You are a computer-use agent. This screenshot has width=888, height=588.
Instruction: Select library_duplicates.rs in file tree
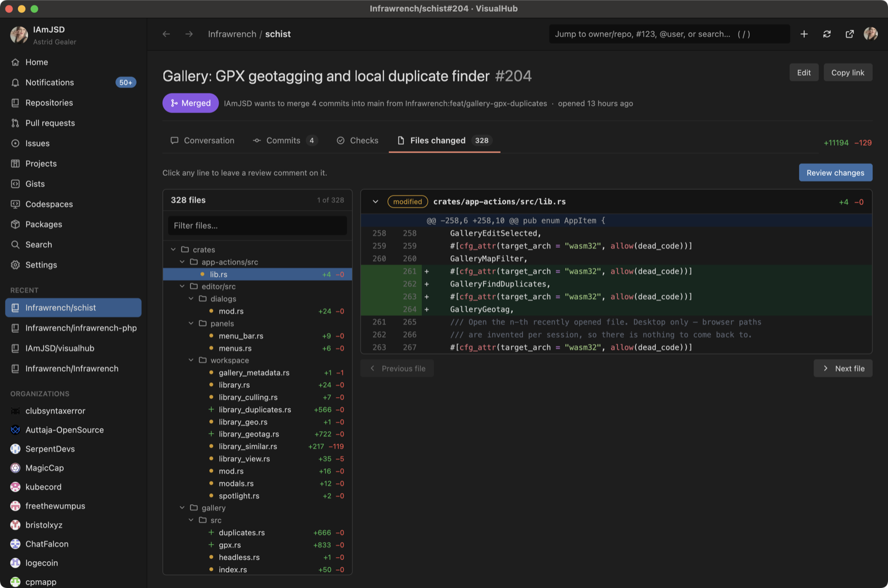coord(258,409)
